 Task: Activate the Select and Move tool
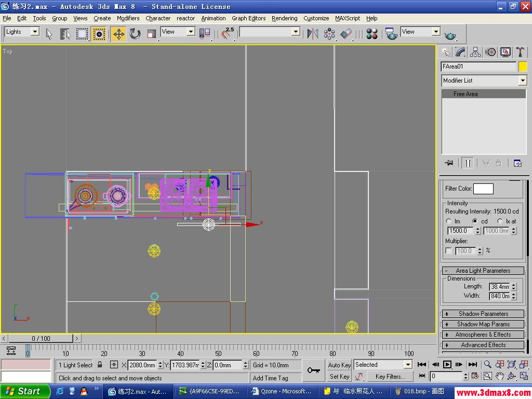click(x=118, y=34)
